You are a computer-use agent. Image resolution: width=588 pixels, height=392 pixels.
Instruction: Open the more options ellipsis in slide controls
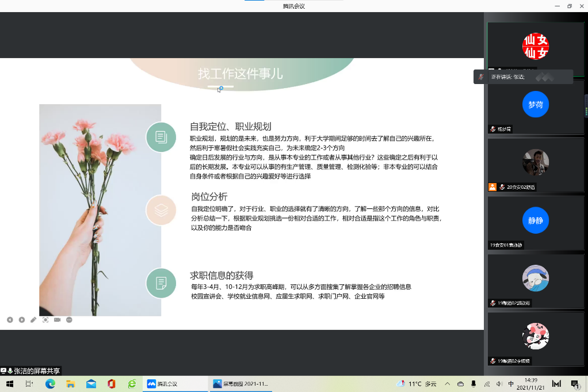coord(69,319)
